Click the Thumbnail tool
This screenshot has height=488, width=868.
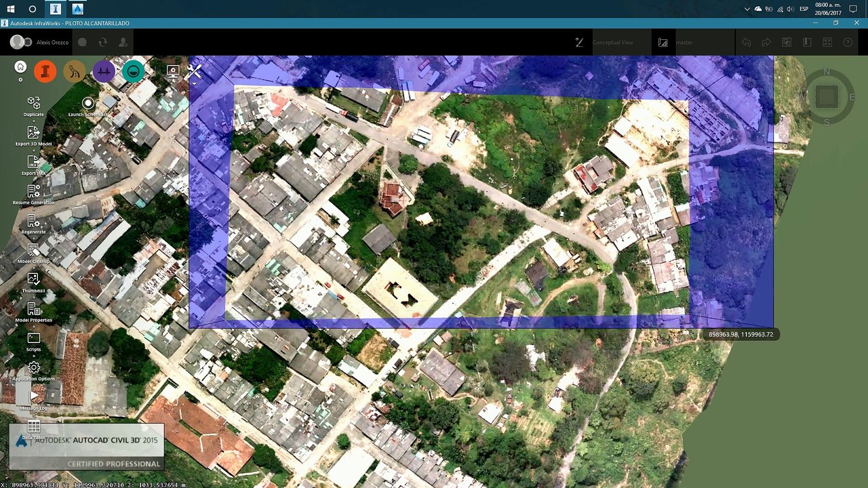[x=33, y=283]
